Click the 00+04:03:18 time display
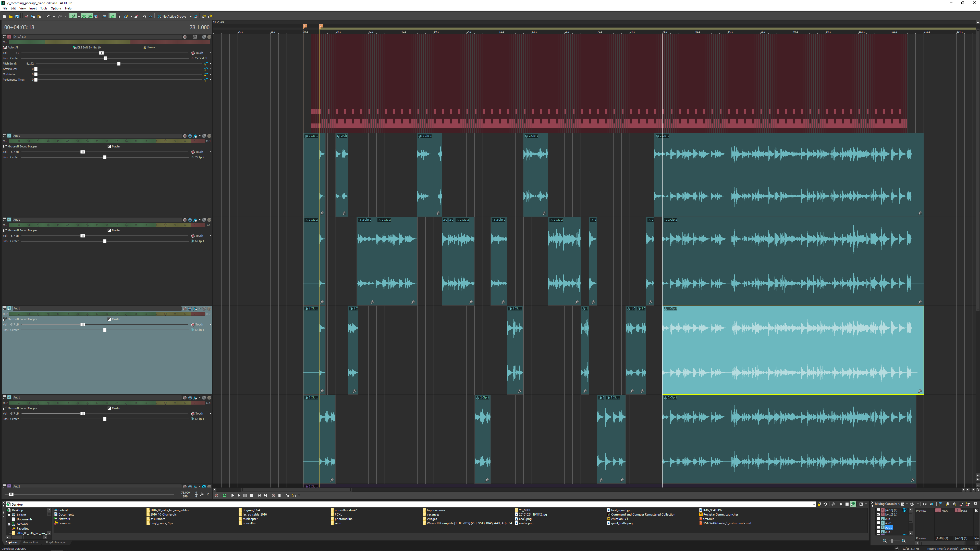980x551 pixels. click(x=19, y=27)
